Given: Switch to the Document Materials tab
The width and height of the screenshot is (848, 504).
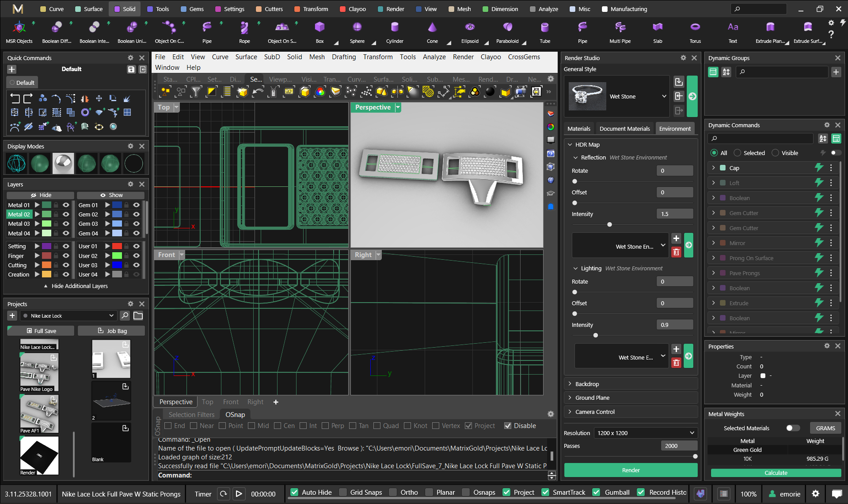Looking at the screenshot, I should pyautogui.click(x=624, y=129).
